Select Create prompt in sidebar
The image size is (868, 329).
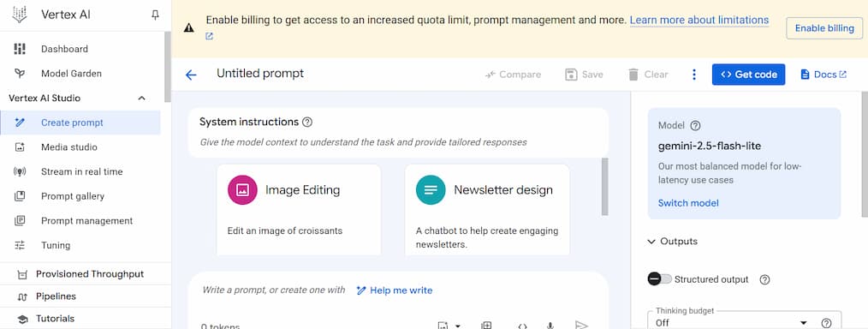pyautogui.click(x=80, y=123)
